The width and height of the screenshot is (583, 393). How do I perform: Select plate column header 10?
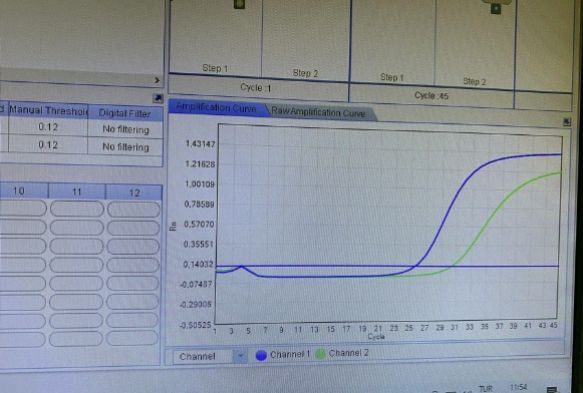19,191
